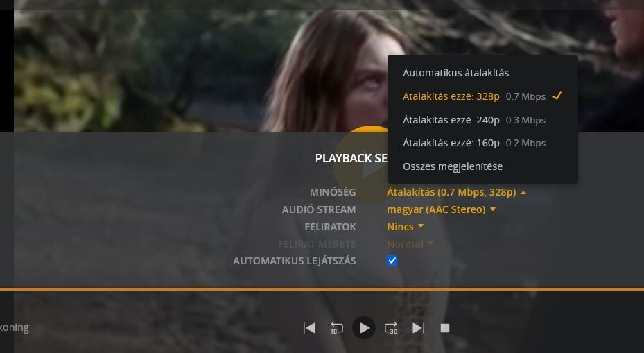Click the large orange play overlay on the video

360,164
